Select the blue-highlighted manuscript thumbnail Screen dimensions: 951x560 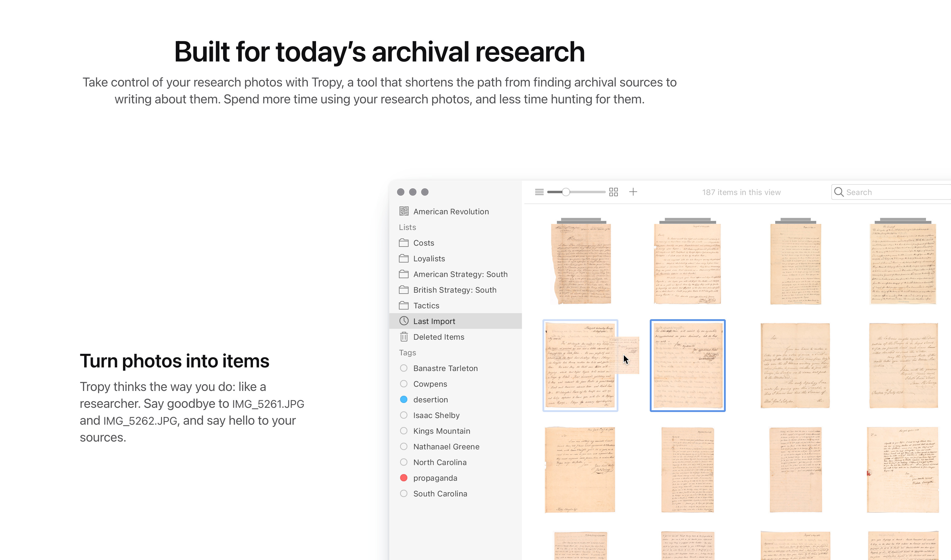coord(687,365)
